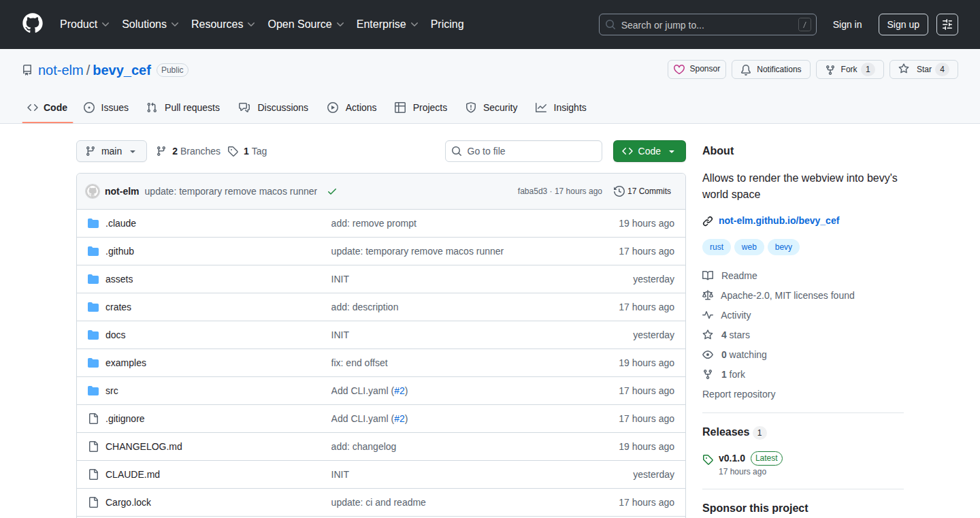
Task: Switch to the Actions tab
Action: [352, 108]
